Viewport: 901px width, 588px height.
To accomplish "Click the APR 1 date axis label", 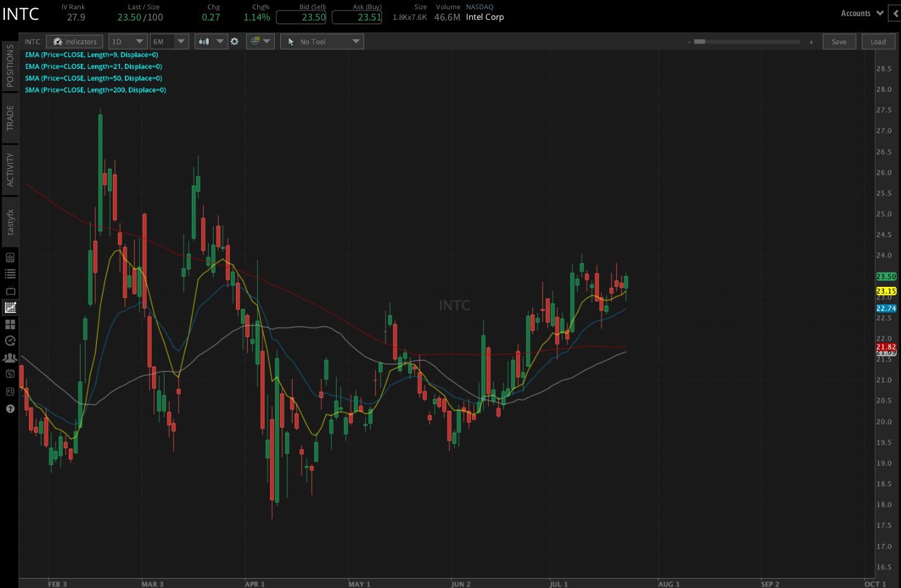I will click(x=255, y=584).
